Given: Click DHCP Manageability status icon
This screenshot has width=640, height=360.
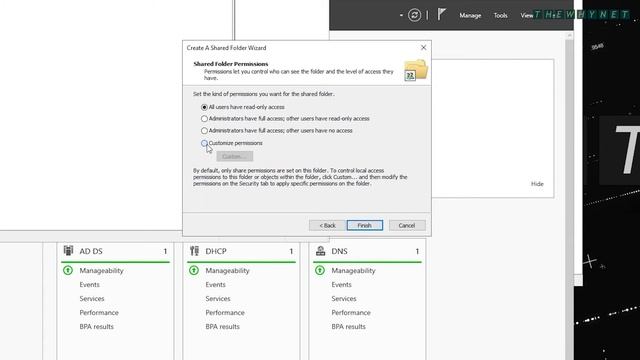Looking at the screenshot, I should click(x=194, y=270).
